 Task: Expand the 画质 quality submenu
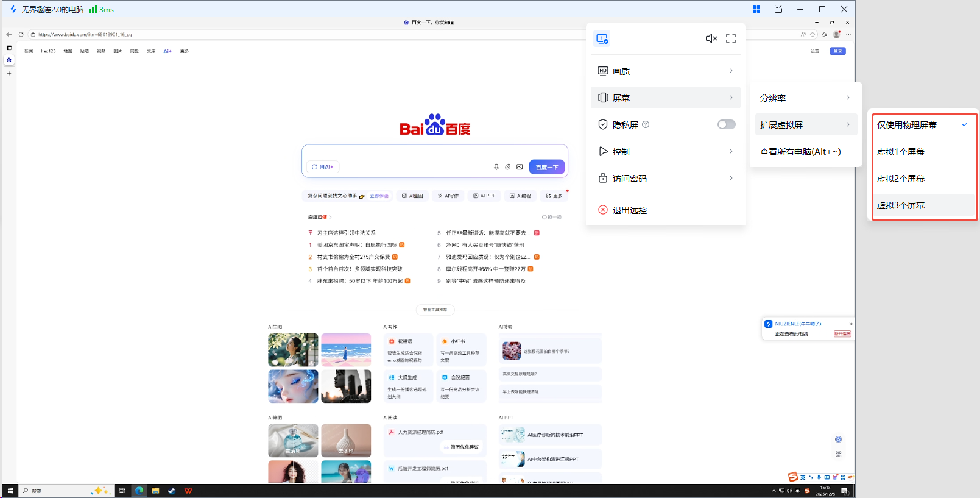[666, 71]
